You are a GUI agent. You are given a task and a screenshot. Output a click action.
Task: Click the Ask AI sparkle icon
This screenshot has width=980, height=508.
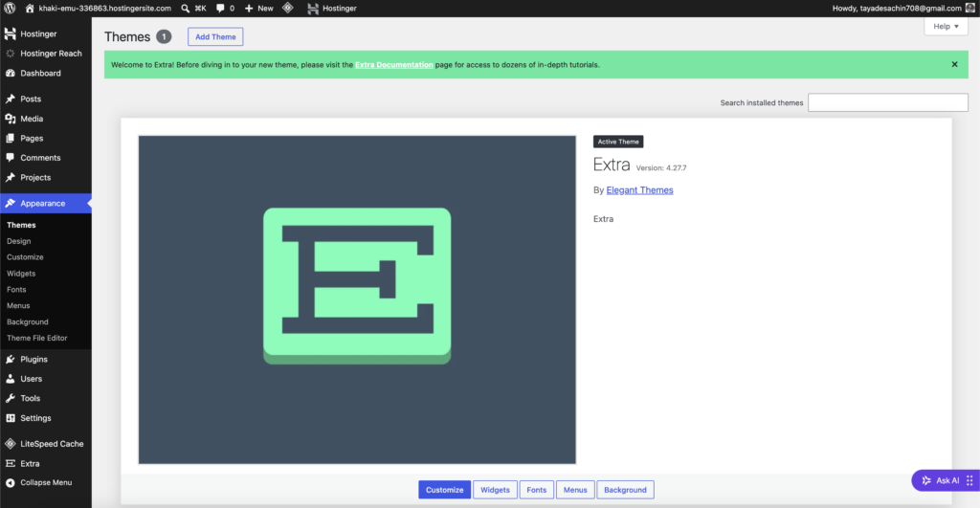(x=926, y=480)
